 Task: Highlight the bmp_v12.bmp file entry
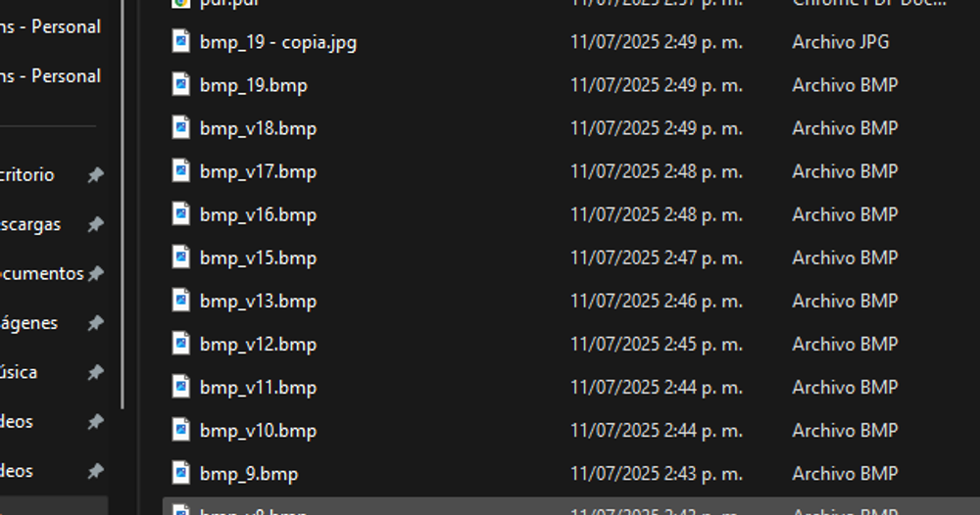coord(258,344)
